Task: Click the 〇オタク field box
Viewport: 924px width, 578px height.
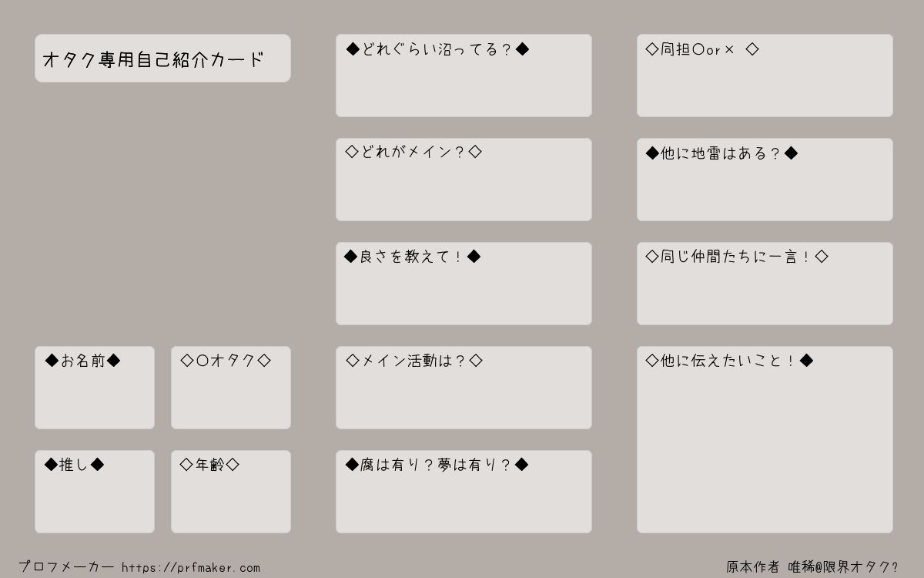Action: pyautogui.click(x=231, y=388)
